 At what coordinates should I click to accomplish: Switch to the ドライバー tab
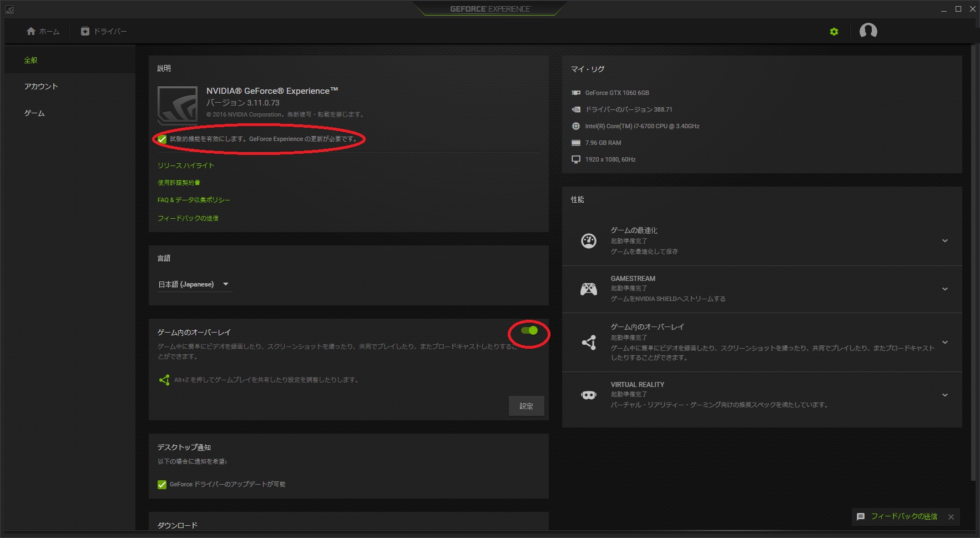104,32
